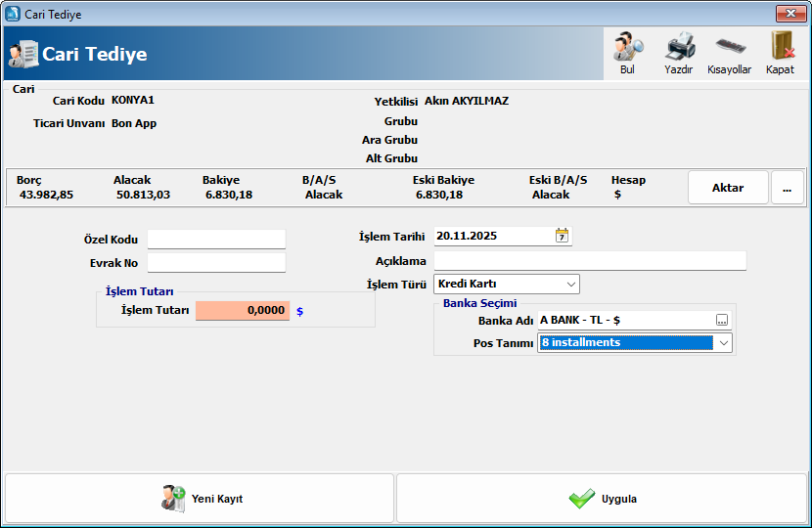Open Kısayollar keyboard shortcuts
The height and width of the screenshot is (528, 812).
pos(729,47)
